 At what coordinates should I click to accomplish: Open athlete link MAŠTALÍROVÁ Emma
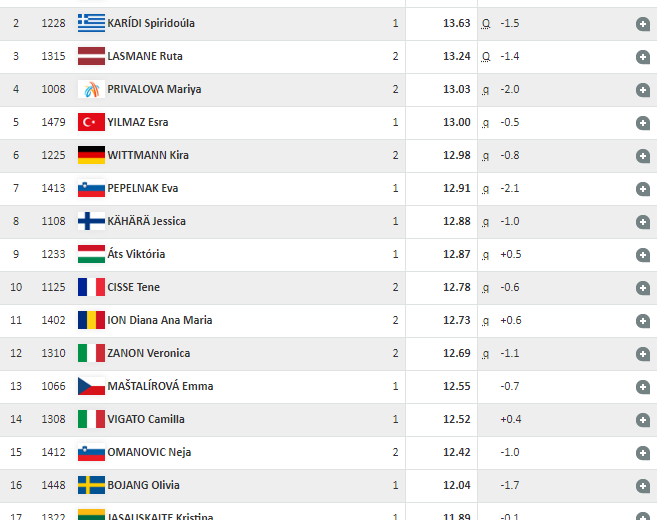[160, 386]
